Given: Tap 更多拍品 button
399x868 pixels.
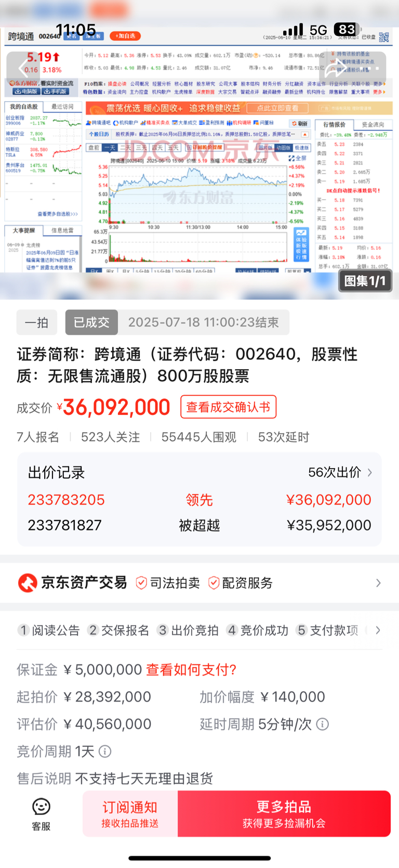Looking at the screenshot, I should point(284,814).
